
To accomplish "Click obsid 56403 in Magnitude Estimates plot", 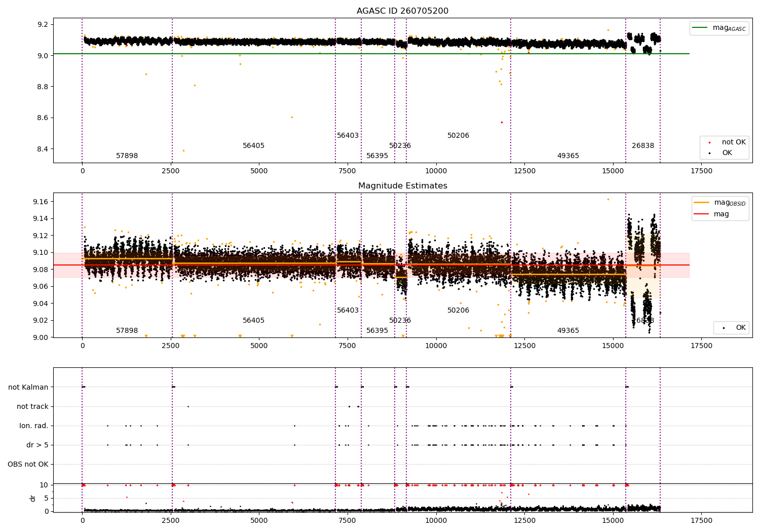I will click(348, 311).
